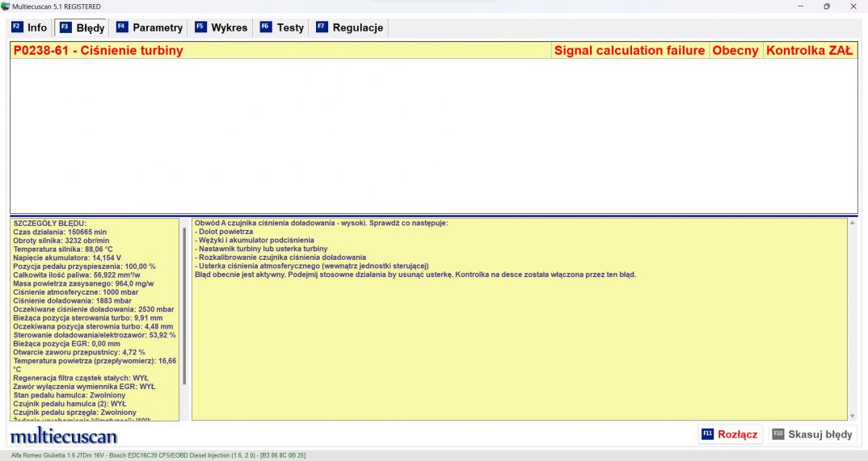Click the Obecny status cell
Screen dimensions: 868x461
pyautogui.click(x=735, y=50)
